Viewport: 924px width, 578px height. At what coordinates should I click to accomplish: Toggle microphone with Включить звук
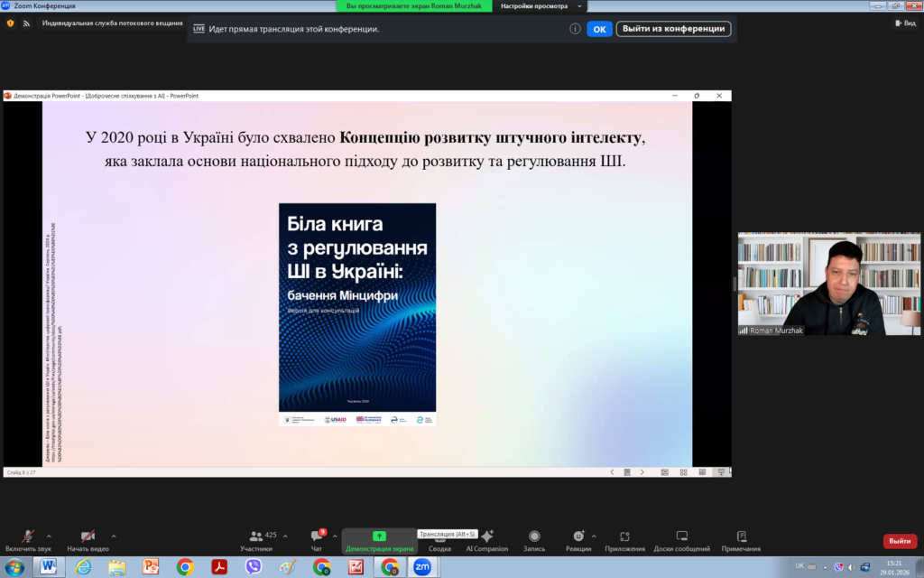[28, 538]
